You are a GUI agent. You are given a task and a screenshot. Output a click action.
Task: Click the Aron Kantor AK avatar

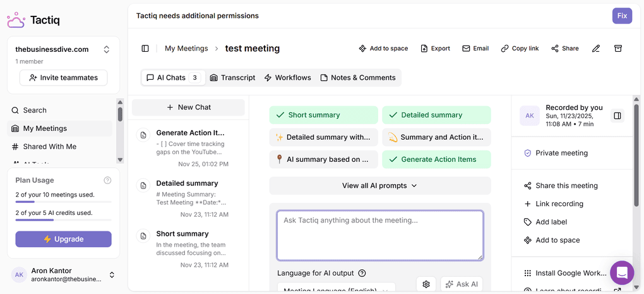point(19,274)
